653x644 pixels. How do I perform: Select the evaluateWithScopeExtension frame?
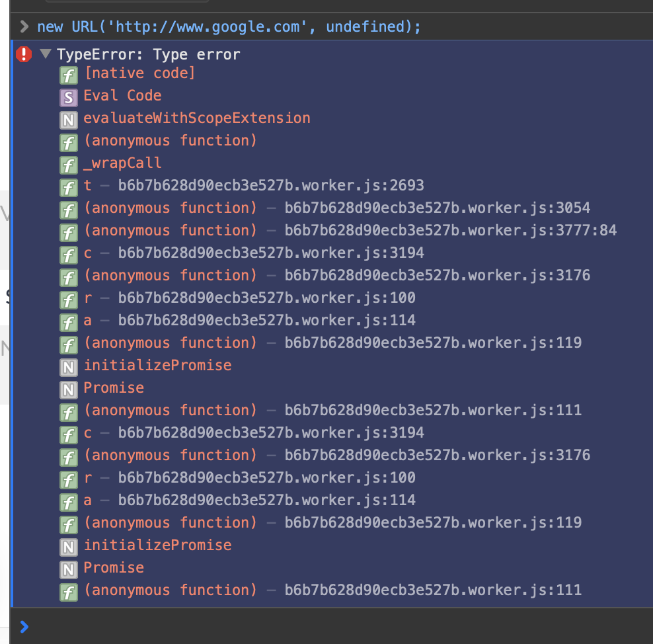tap(197, 118)
